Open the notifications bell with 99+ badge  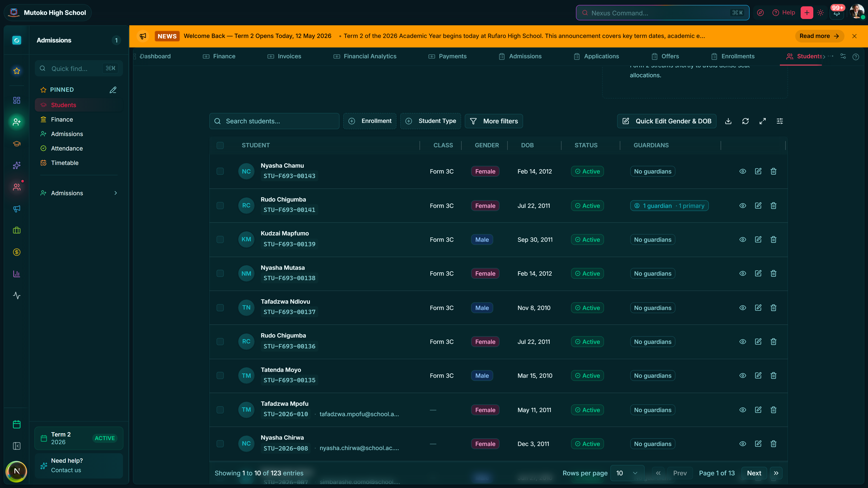click(837, 13)
